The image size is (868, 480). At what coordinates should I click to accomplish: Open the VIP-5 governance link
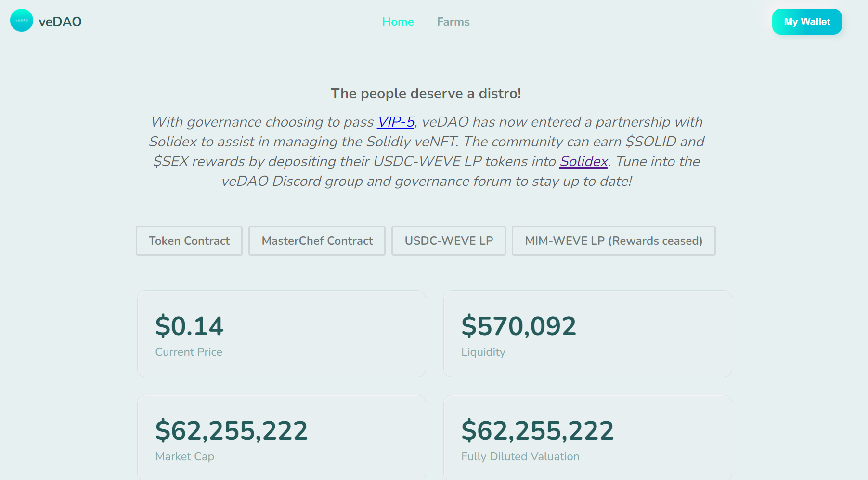pos(396,122)
